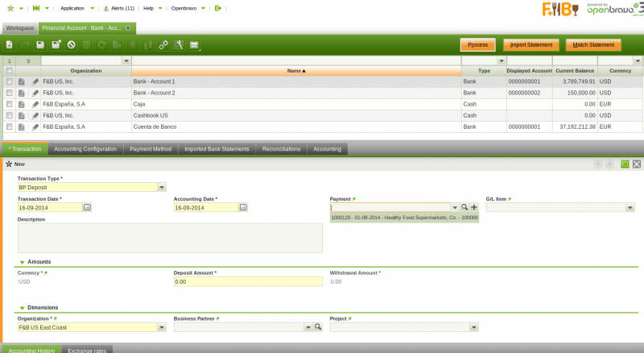The width and height of the screenshot is (644, 353).
Task: Check the Cashbook US row checkbox
Action: click(x=9, y=115)
